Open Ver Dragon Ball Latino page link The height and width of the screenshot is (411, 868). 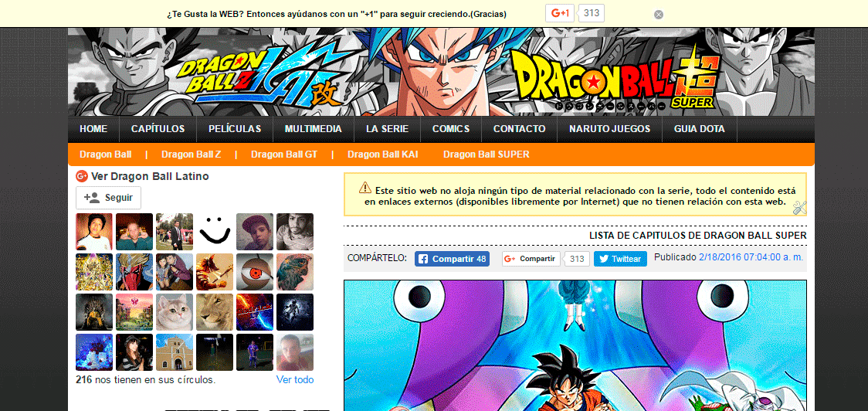point(150,177)
